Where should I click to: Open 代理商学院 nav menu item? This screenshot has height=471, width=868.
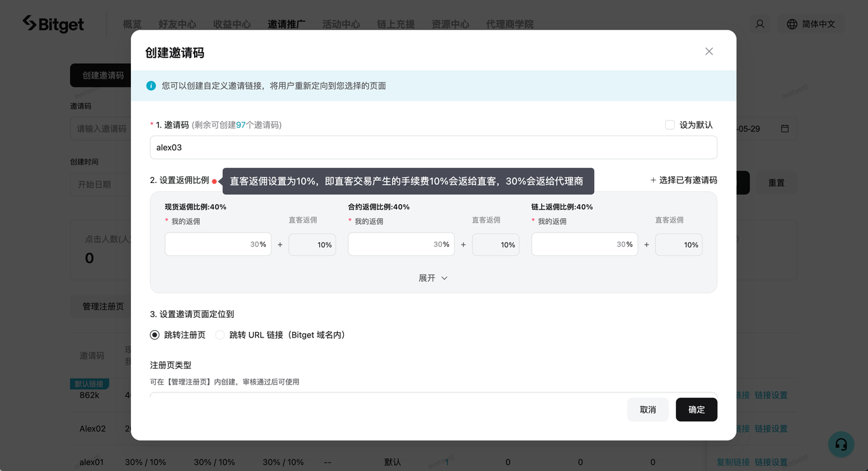point(509,24)
